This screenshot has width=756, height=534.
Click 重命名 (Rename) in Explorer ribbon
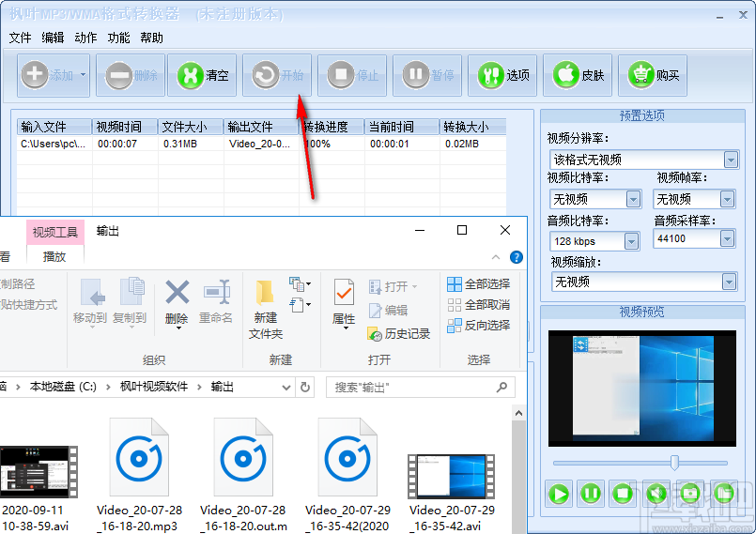coord(216,302)
